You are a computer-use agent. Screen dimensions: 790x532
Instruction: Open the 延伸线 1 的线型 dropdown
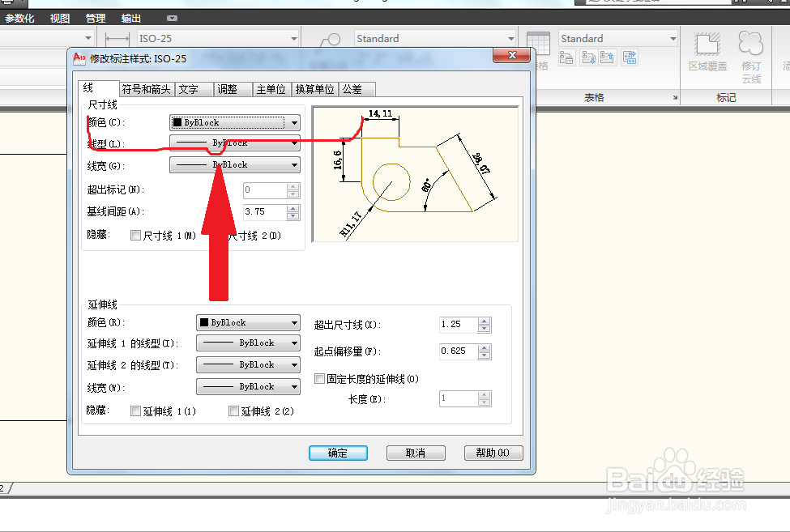click(248, 343)
